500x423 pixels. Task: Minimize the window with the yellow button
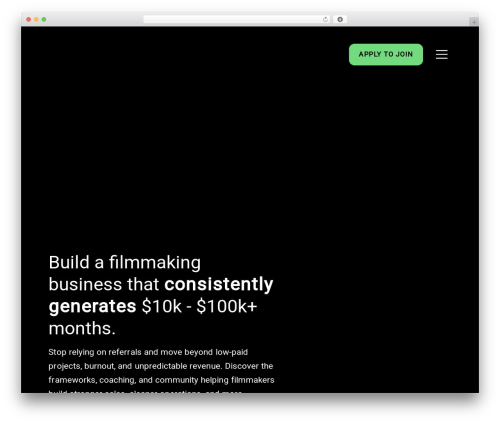click(36, 19)
